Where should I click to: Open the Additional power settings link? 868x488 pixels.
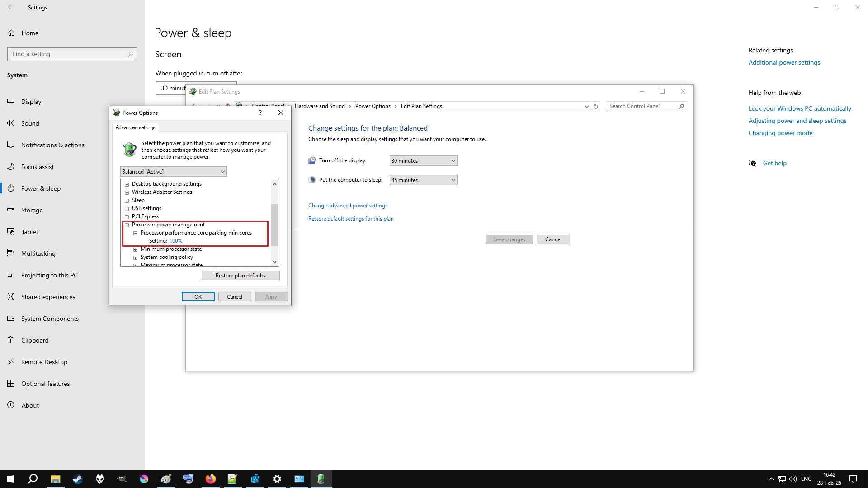(784, 62)
